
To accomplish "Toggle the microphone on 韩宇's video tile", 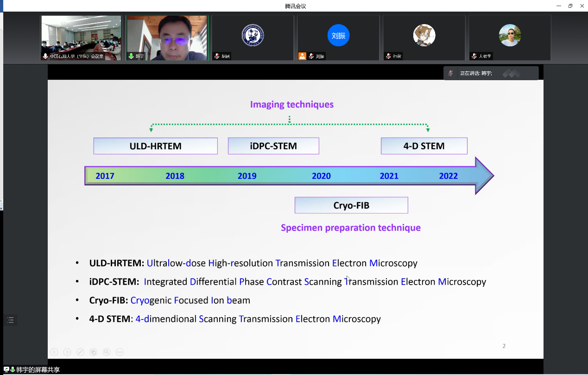I will point(131,56).
